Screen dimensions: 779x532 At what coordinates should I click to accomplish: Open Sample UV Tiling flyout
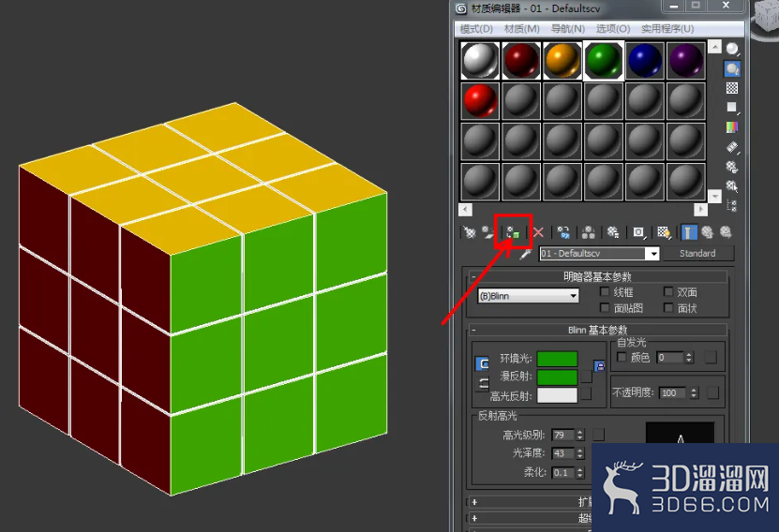[x=732, y=107]
